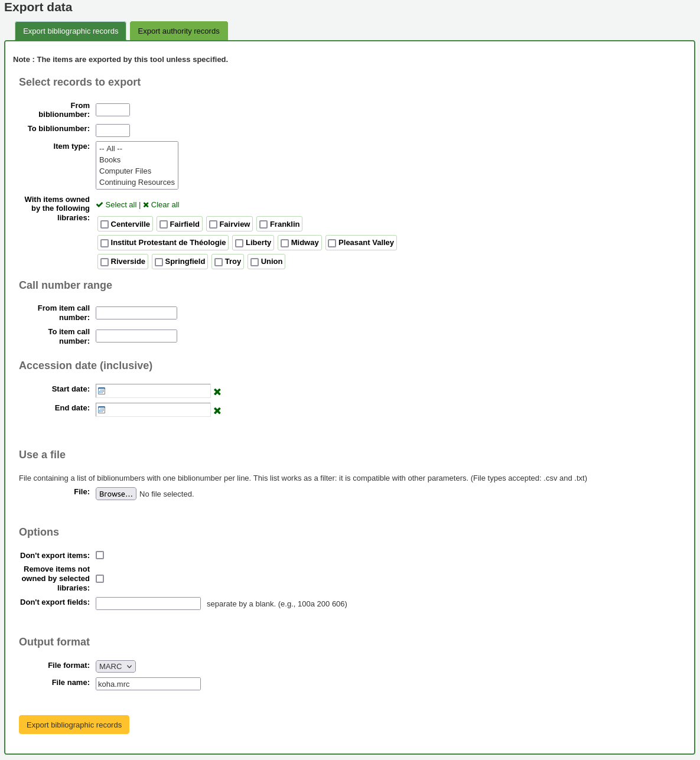Image resolution: width=700 pixels, height=760 pixels.
Task: Open the End date calendar picker
Action: click(x=101, y=409)
